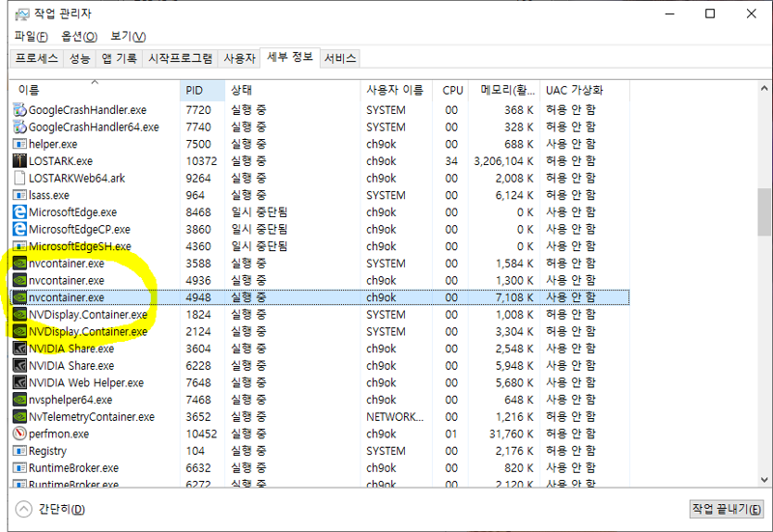
Task: Click the nvcontainer.exe icon with PID 3588
Action: coord(19,264)
